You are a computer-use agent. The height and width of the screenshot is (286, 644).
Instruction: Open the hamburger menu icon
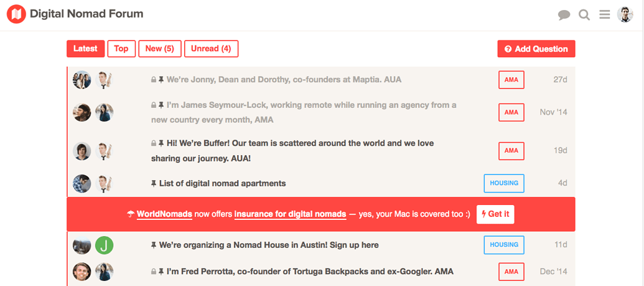coord(604,14)
